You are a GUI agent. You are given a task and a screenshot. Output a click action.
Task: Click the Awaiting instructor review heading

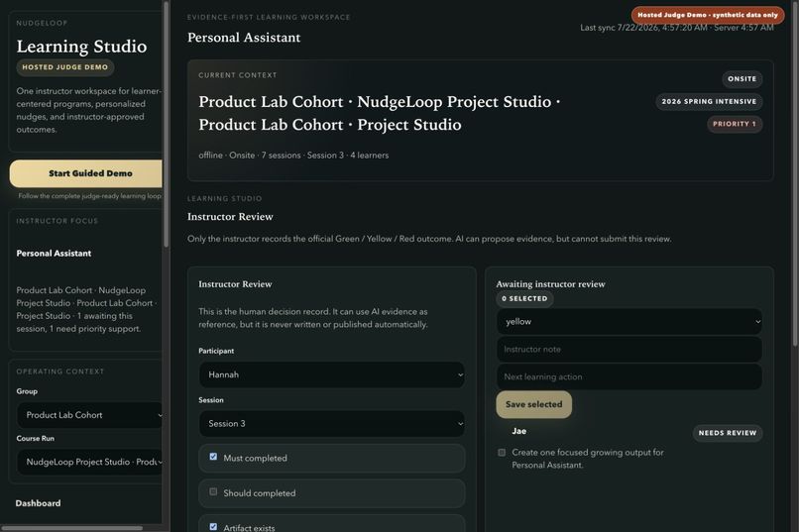pyautogui.click(x=550, y=284)
